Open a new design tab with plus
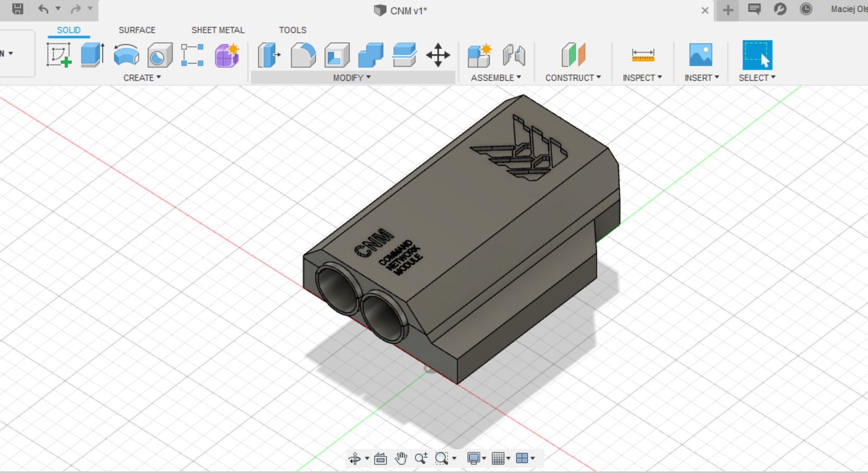This screenshot has height=473, width=868. (728, 10)
